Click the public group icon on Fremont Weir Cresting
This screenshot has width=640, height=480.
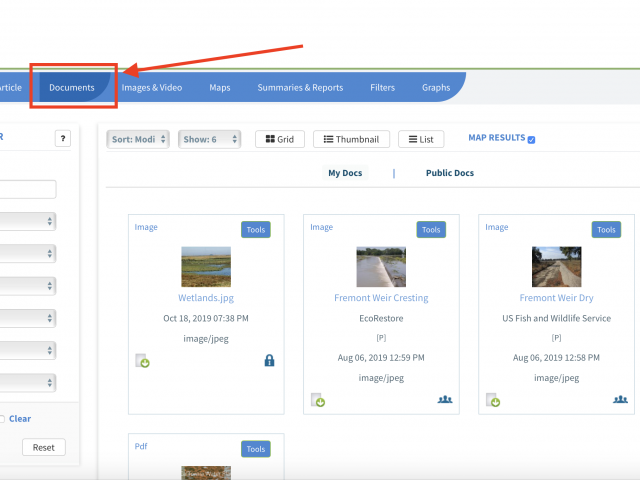point(445,399)
